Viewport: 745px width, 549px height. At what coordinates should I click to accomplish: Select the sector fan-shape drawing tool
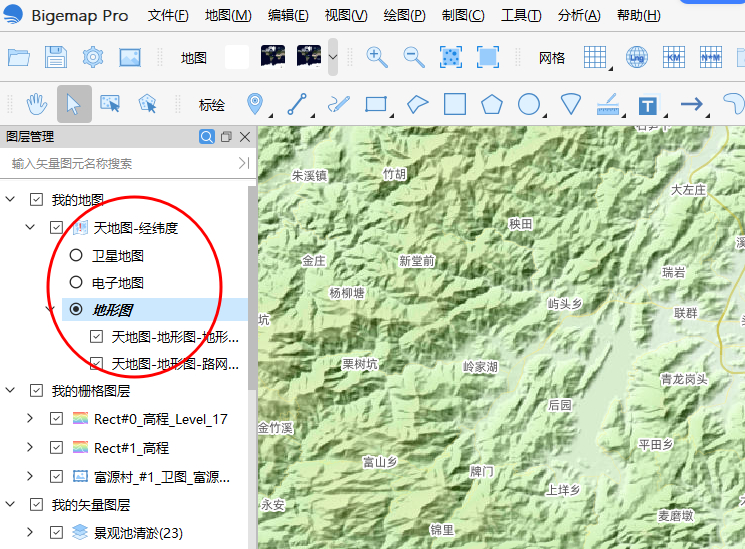tap(571, 104)
